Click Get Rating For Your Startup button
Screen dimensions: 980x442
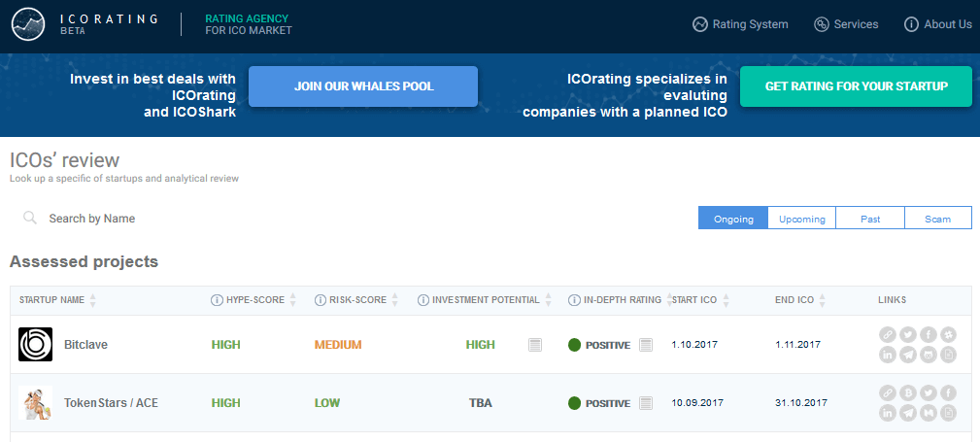(x=856, y=86)
